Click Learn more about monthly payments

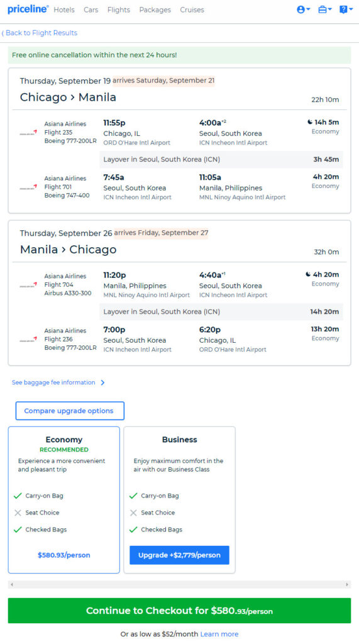click(x=219, y=634)
